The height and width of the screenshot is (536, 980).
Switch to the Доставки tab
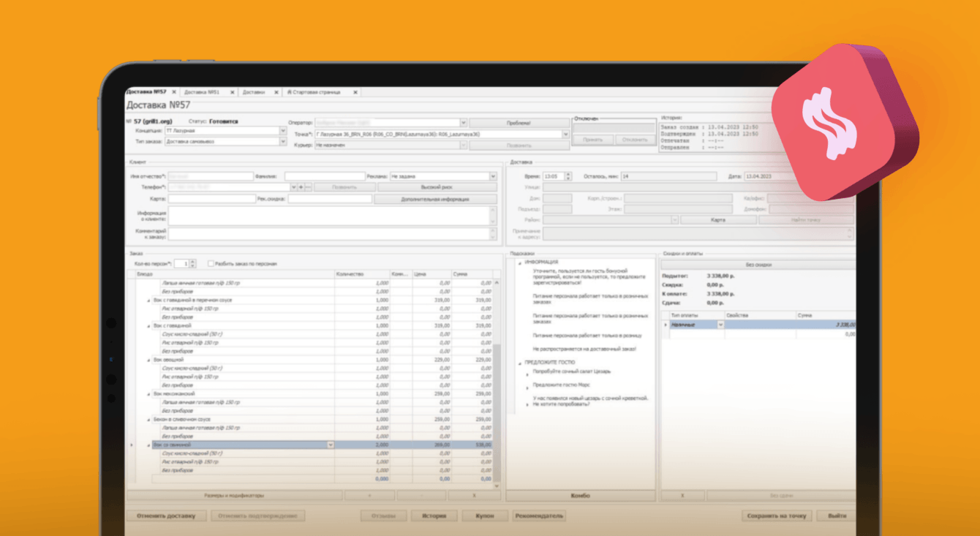click(254, 92)
